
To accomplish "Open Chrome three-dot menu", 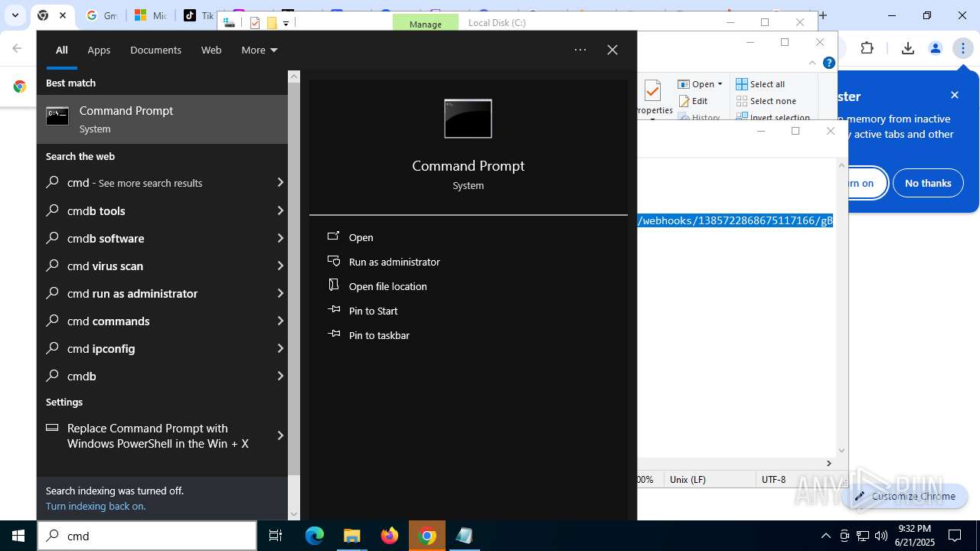I will pos(962,48).
